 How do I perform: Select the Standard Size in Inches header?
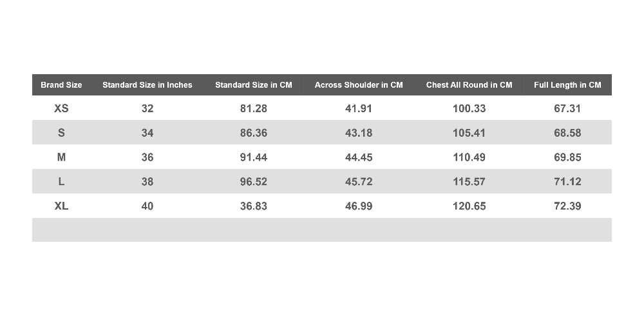coord(147,84)
